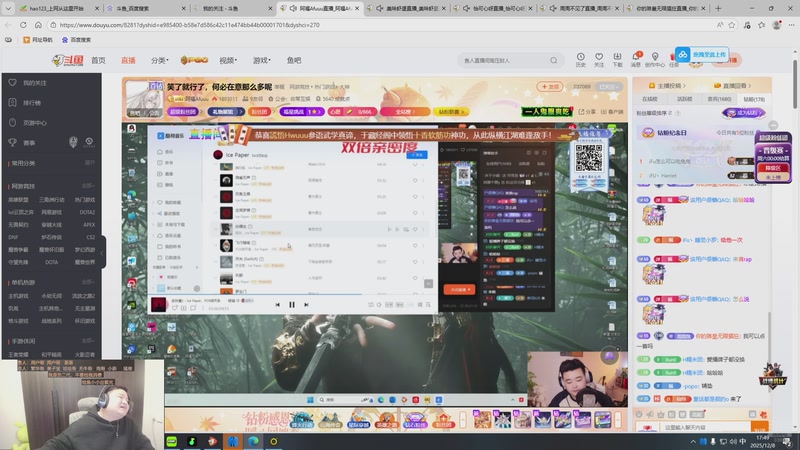Toggle the favorites star in address bar

pyautogui.click(x=732, y=24)
